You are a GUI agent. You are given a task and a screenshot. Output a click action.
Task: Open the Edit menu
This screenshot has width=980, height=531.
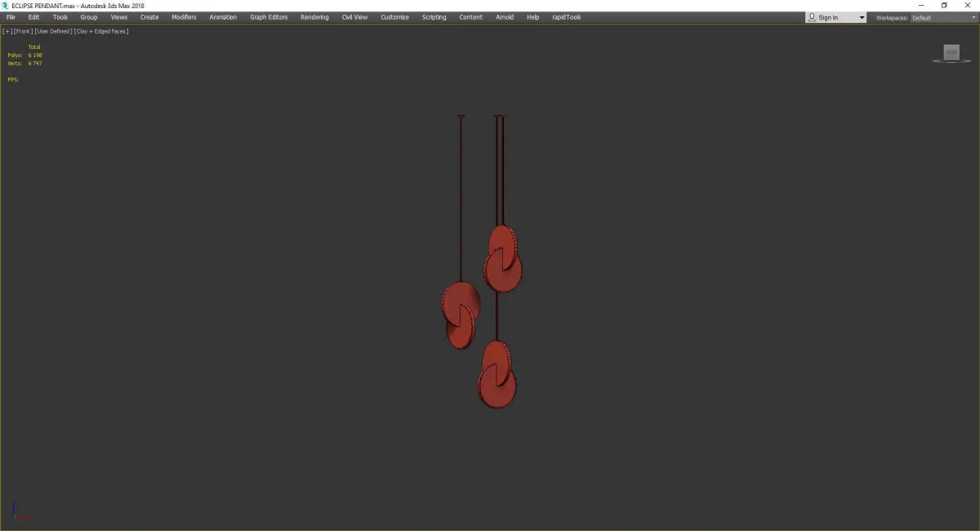(33, 17)
